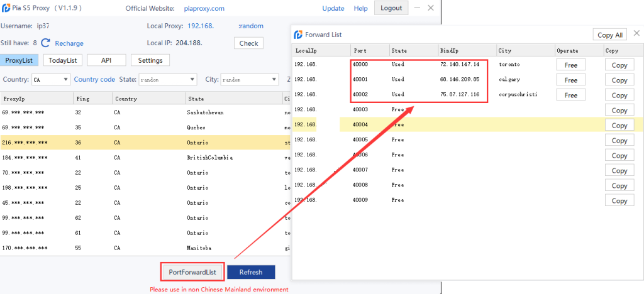Click the City column header in Forward List

526,51
